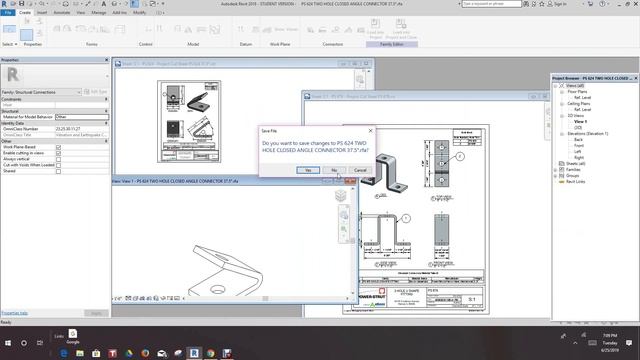Collapse the Other section in Properties
This screenshot has height=360, width=640.
106,141
